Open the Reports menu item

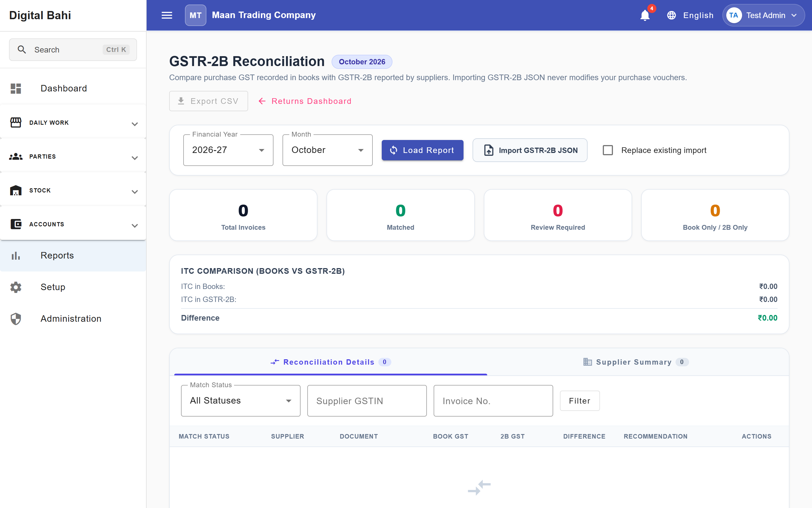[73, 256]
